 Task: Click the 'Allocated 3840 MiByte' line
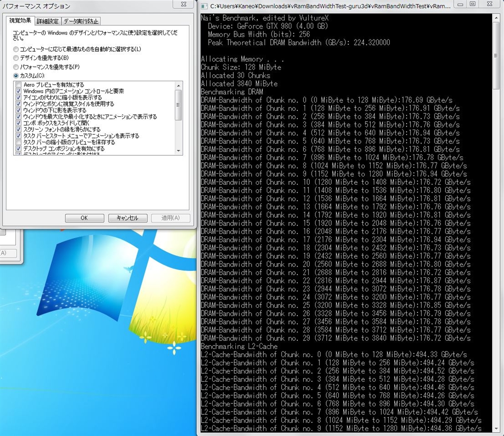coord(239,84)
